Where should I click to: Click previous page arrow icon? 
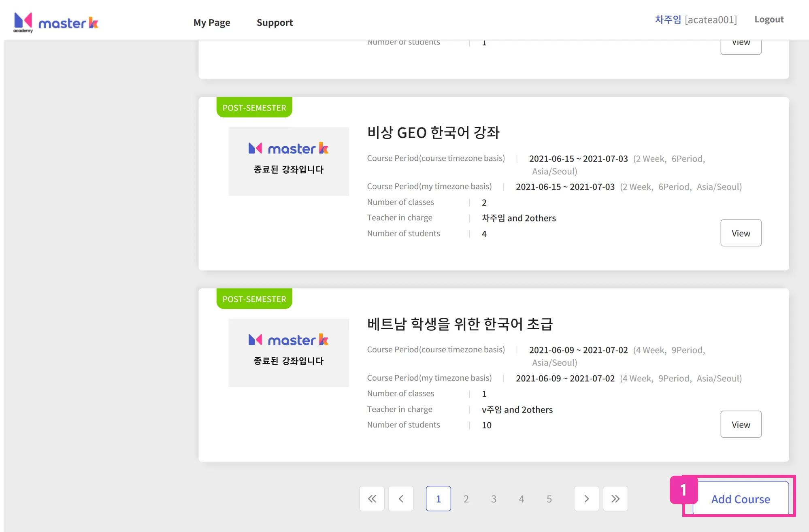coord(401,498)
